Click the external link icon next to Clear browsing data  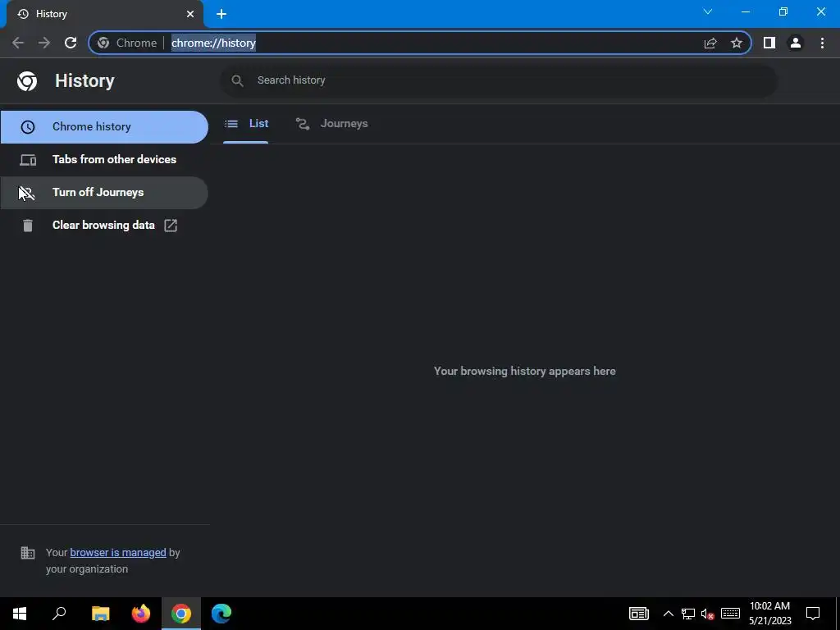click(171, 226)
